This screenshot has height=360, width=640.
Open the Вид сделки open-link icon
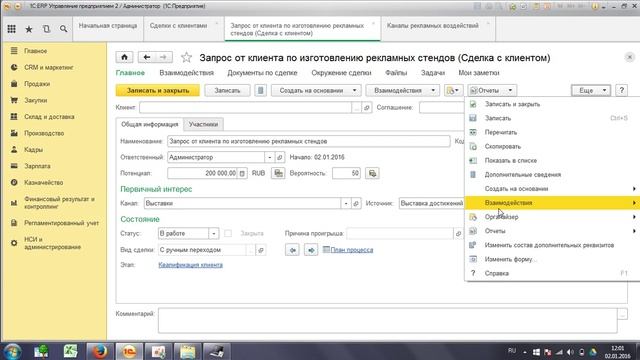point(261,250)
